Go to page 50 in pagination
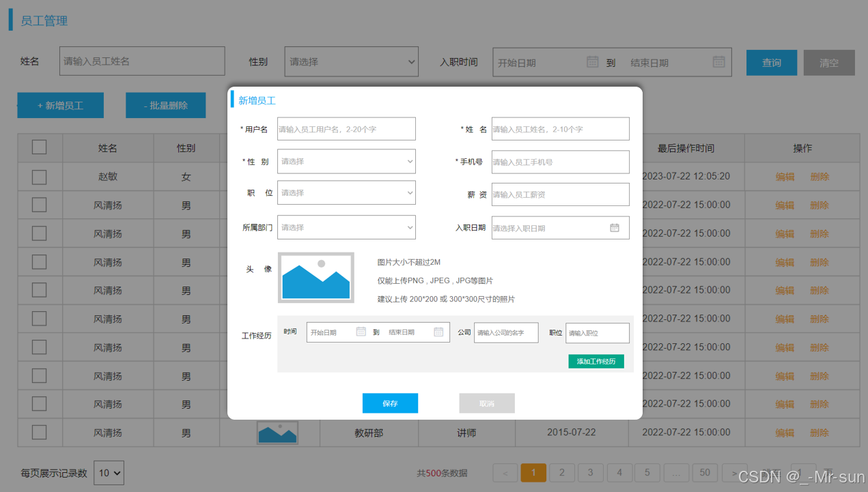 [705, 472]
